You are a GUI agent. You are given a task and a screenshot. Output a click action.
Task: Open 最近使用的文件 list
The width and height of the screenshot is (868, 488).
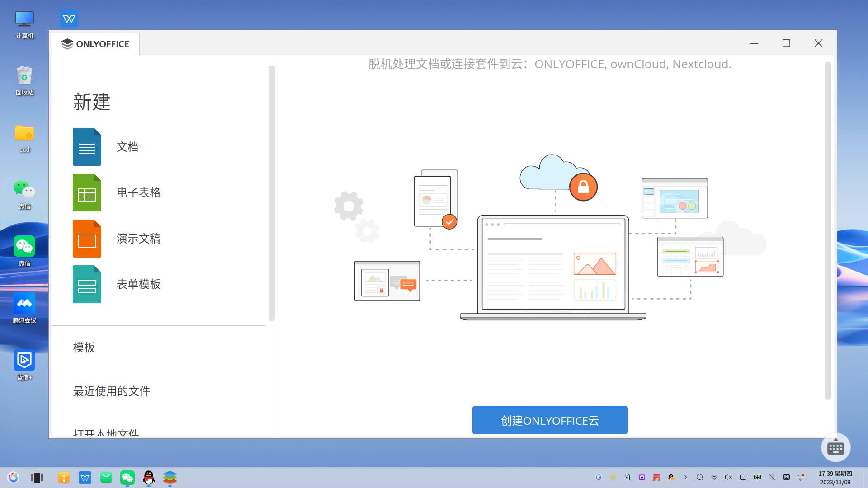coord(112,391)
